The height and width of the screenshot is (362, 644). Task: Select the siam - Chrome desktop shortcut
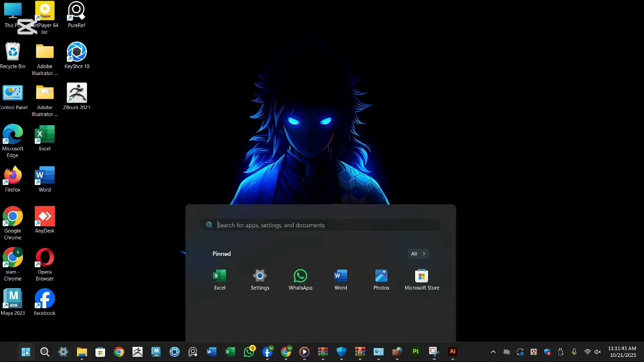(13, 265)
